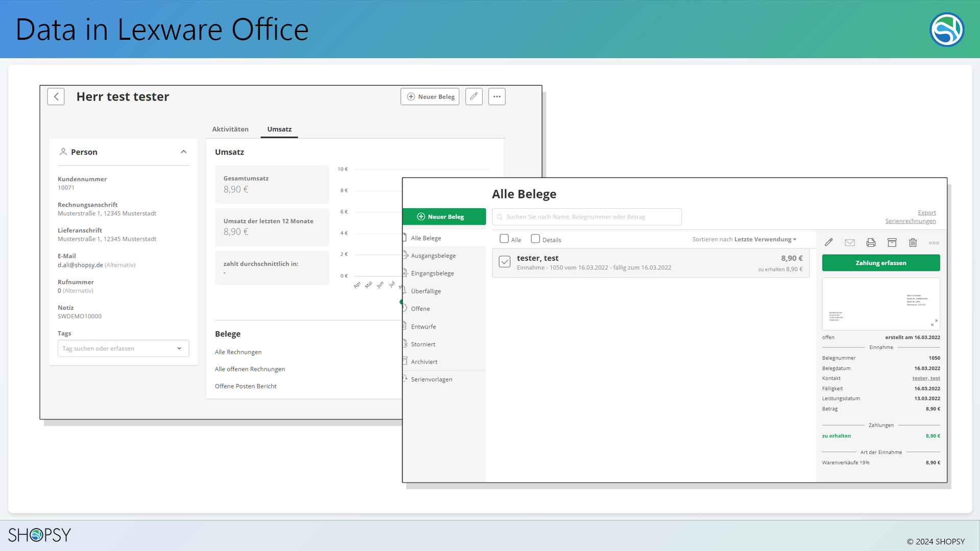Click the Gesamtumsatz 8,90 € card
The width and height of the screenshot is (980, 551).
pos(272,184)
